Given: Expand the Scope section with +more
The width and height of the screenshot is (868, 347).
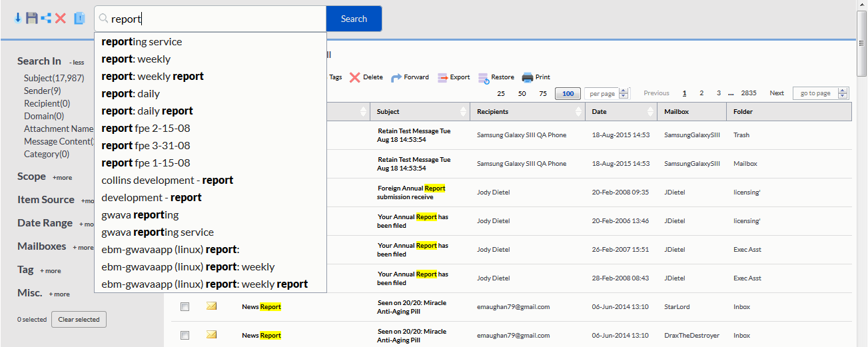Looking at the screenshot, I should click(63, 178).
